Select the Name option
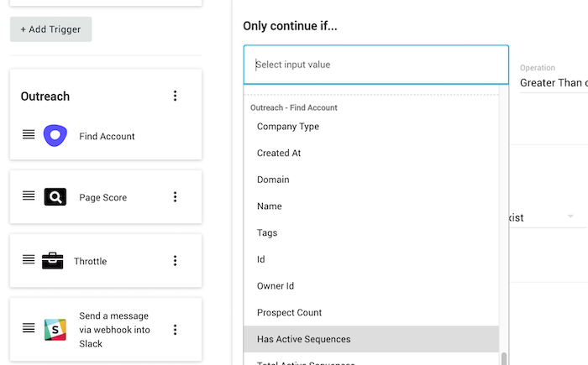The image size is (588, 365). [371, 206]
